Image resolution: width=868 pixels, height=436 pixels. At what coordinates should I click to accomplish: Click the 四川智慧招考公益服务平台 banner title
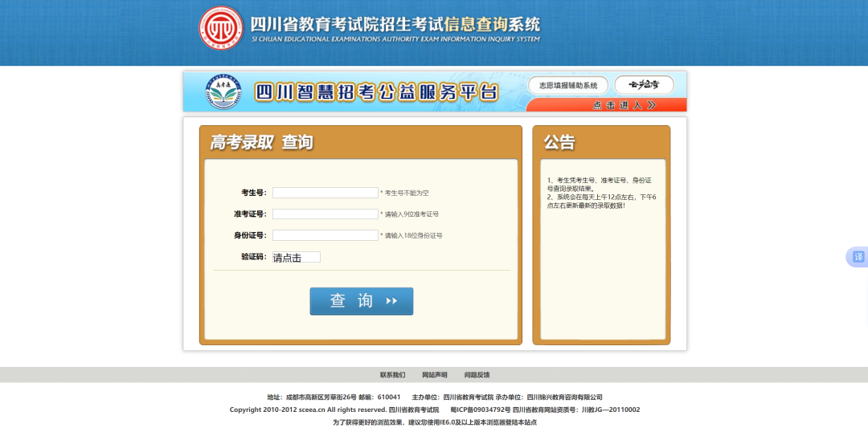coord(376,92)
